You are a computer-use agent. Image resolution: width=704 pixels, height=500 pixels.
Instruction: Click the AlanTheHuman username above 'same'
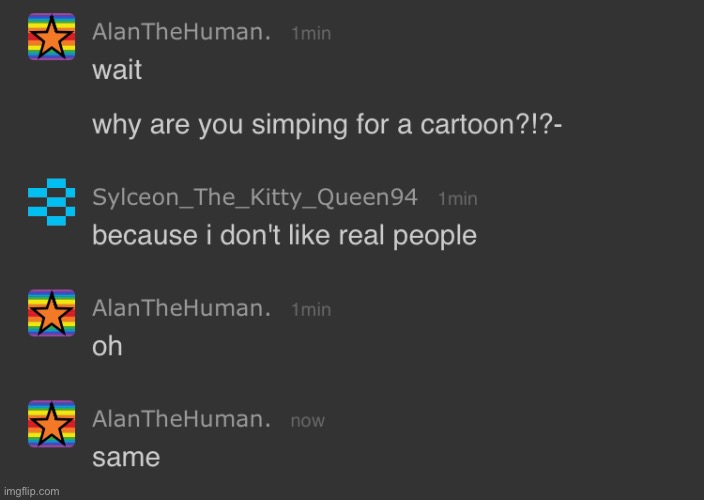click(x=181, y=420)
